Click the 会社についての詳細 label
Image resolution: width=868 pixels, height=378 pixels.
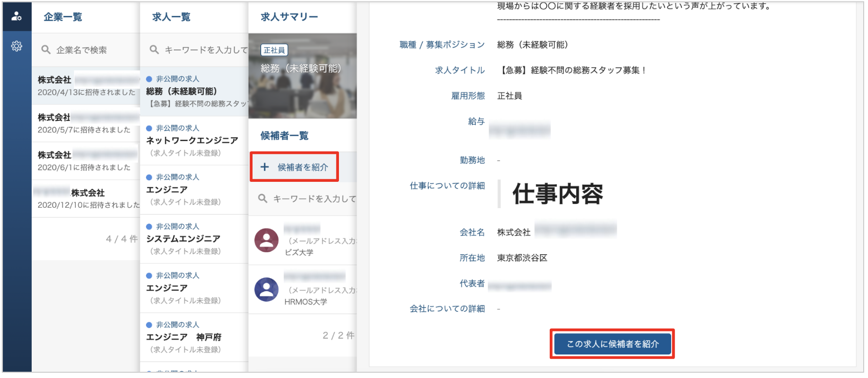pos(447,308)
